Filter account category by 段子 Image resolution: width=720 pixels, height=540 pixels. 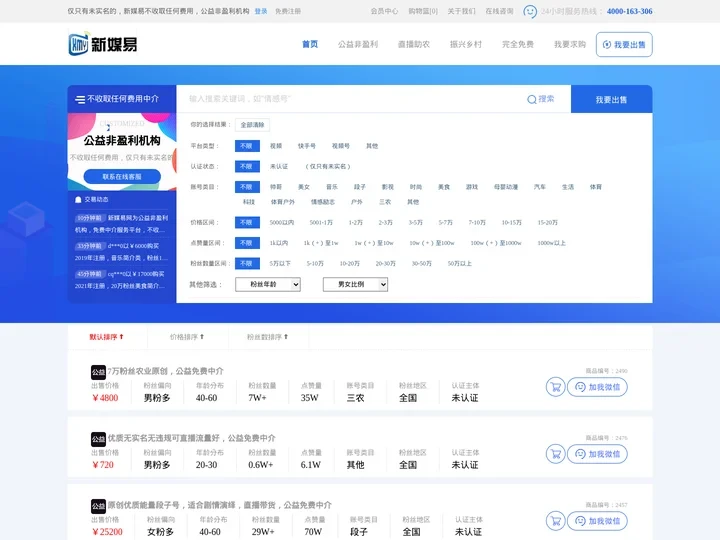pyautogui.click(x=360, y=187)
